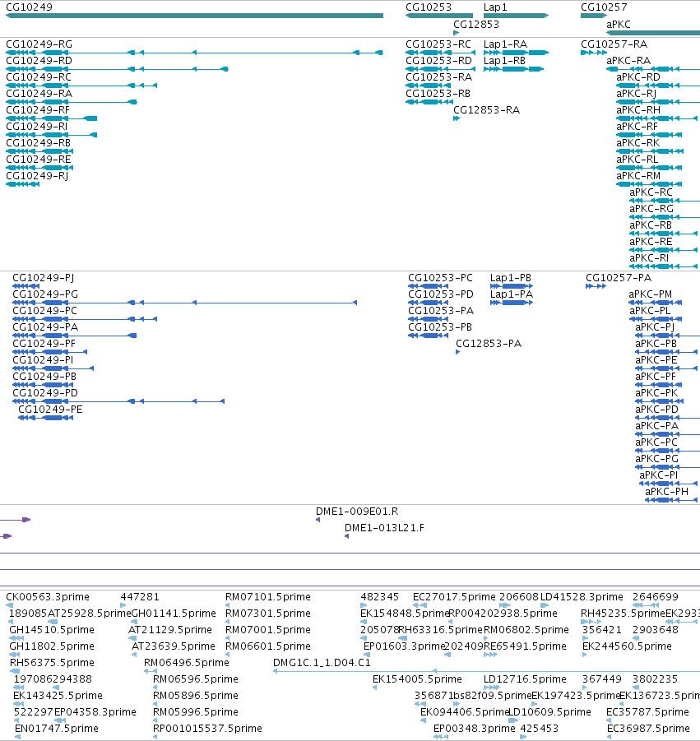This screenshot has width=700, height=741.
Task: Click transcript label CG12853-RA
Action: click(x=486, y=109)
